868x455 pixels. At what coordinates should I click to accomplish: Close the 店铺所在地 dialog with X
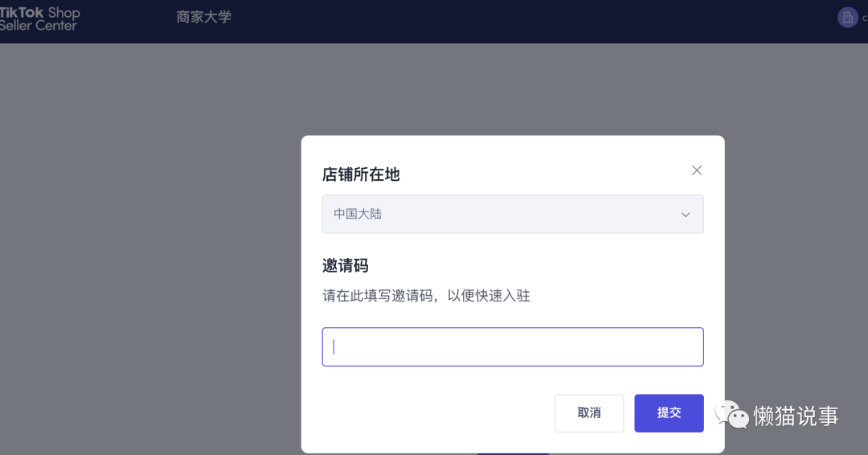696,170
